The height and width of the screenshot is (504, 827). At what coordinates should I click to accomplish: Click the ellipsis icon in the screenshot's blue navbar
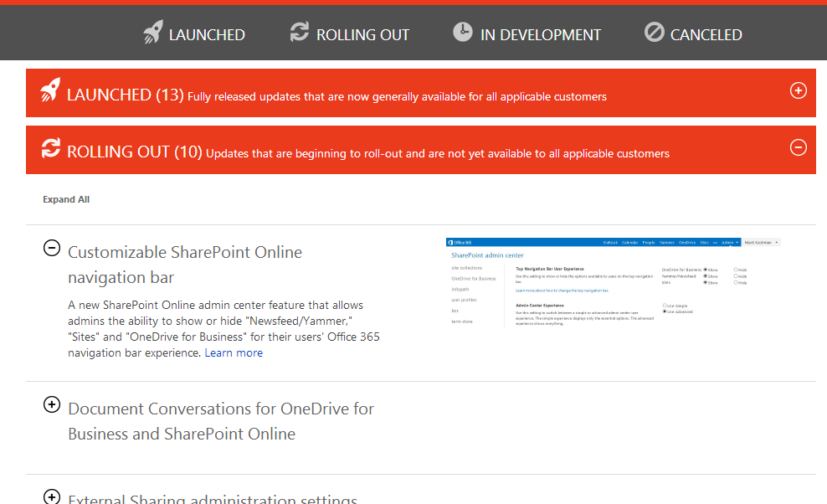click(716, 241)
